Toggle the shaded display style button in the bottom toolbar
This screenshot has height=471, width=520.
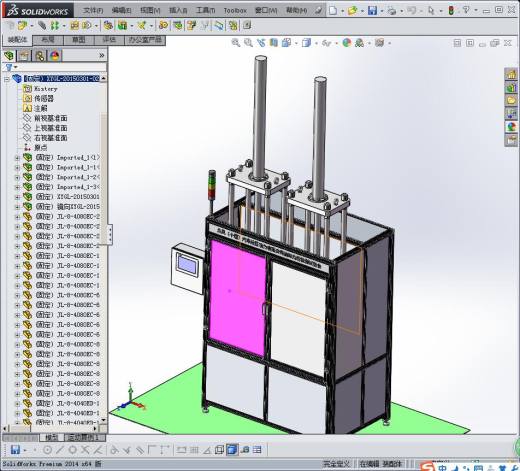(232, 450)
